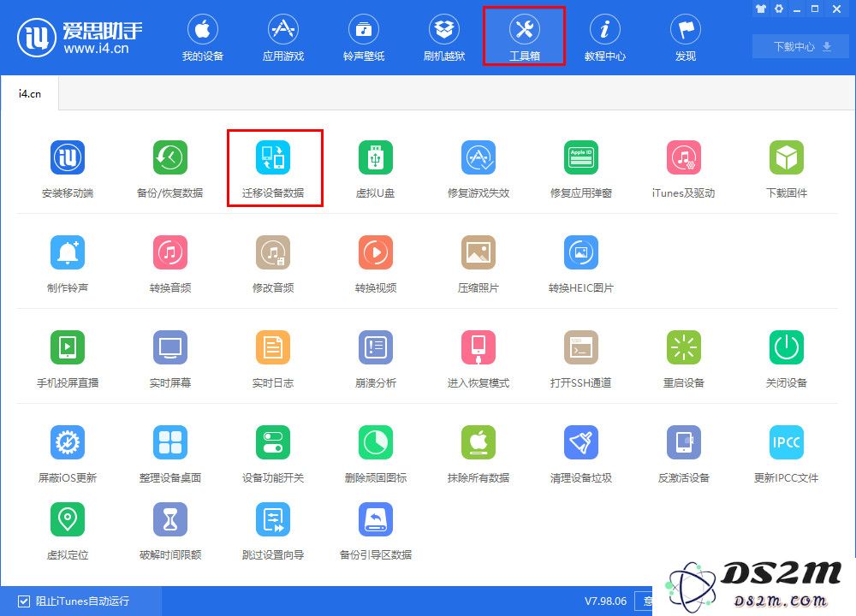
Task: Switch to 应用游戏 section
Action: [282, 37]
